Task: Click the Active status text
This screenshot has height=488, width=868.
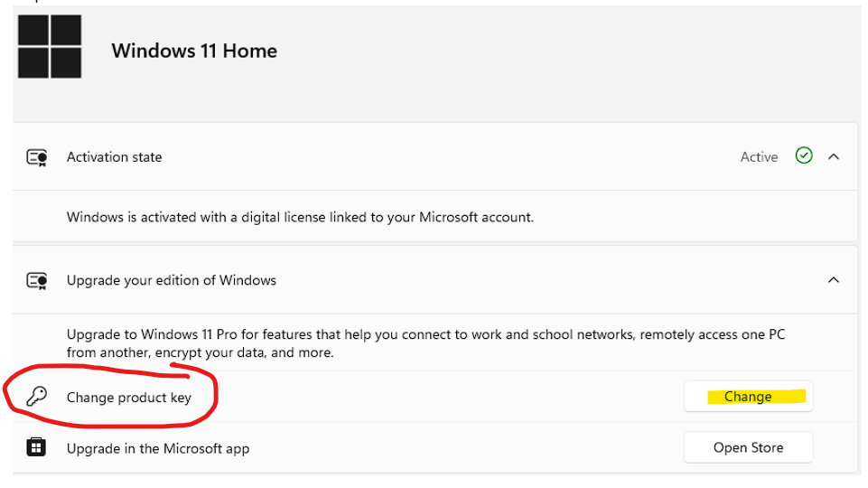Action: [x=759, y=157]
